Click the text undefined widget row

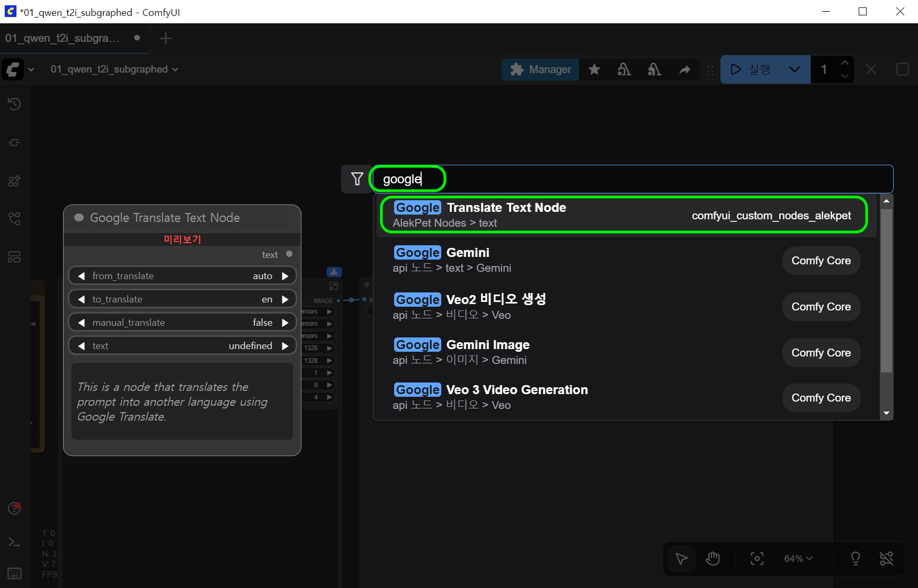(182, 346)
